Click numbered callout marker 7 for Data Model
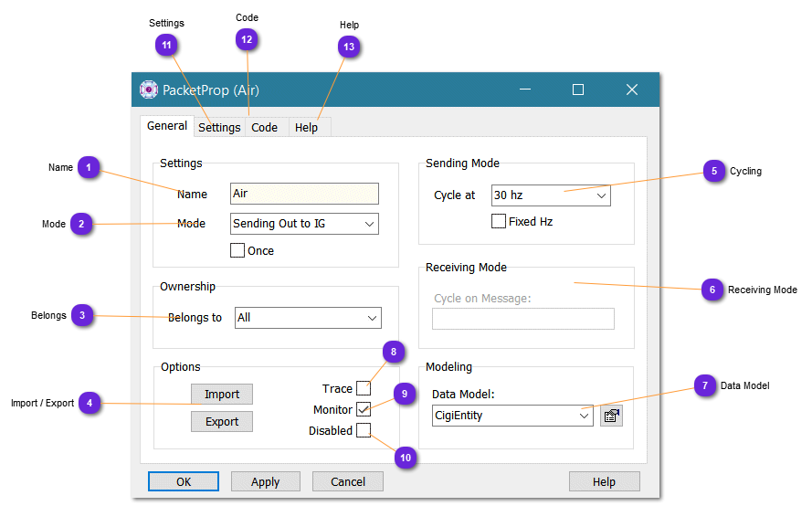This screenshot has width=812, height=506. point(703,385)
